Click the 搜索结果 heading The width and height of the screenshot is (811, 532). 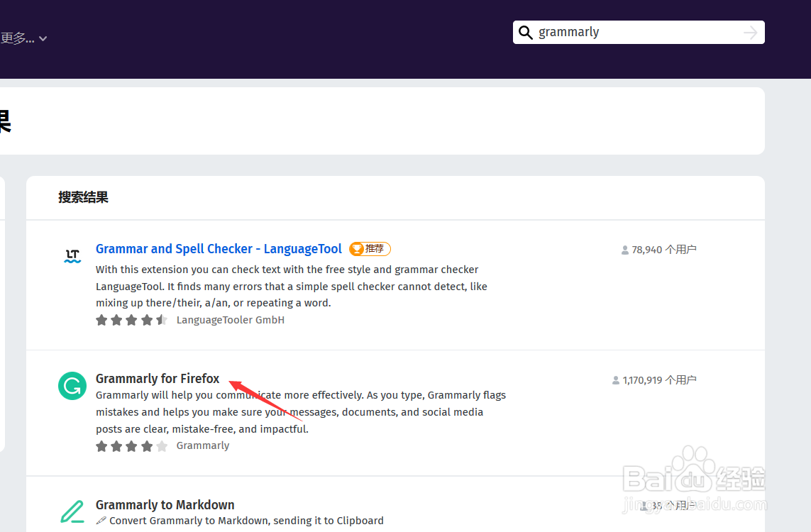point(83,197)
